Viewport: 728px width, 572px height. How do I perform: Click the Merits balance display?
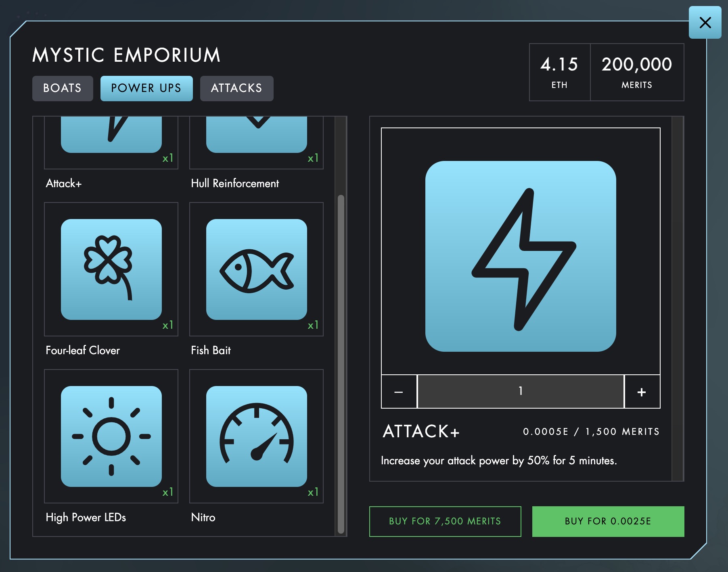637,72
